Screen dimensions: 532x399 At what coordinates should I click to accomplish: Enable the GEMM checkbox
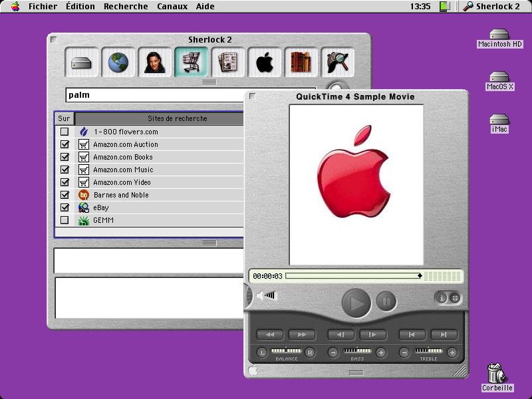click(65, 220)
